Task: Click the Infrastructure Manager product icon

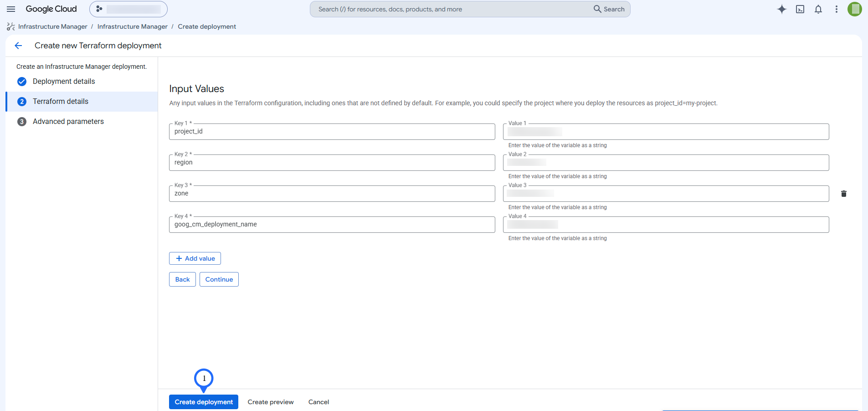Action: 11,26
